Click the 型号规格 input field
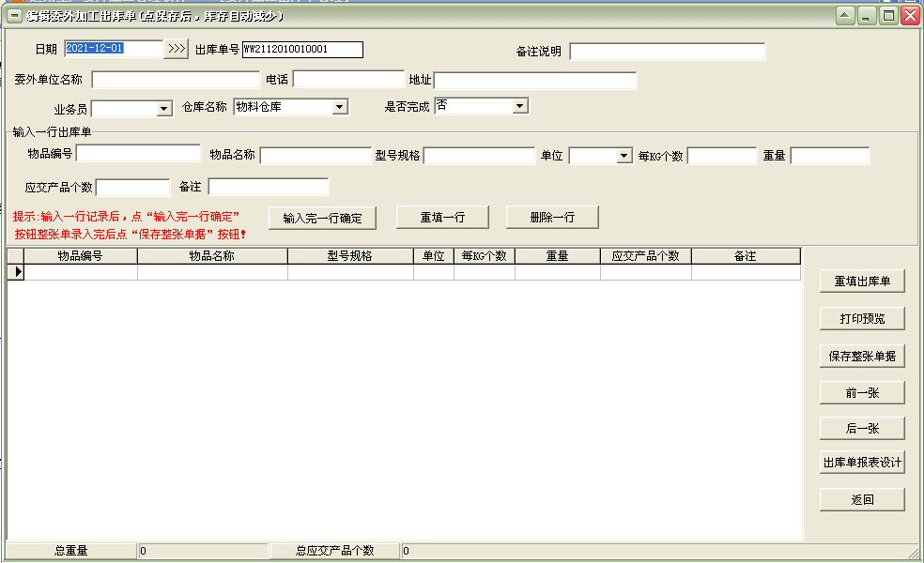924x563 pixels. tap(479, 156)
